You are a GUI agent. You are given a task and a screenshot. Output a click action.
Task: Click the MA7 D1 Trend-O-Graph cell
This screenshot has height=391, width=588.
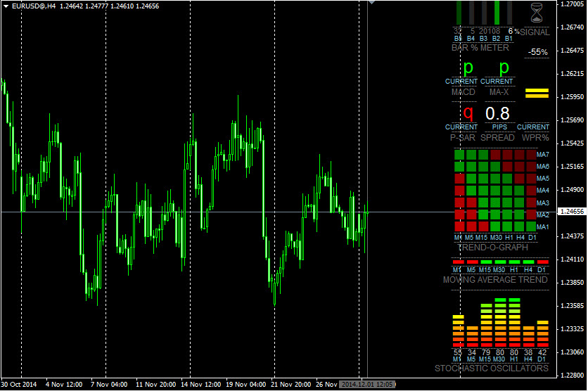click(x=531, y=155)
